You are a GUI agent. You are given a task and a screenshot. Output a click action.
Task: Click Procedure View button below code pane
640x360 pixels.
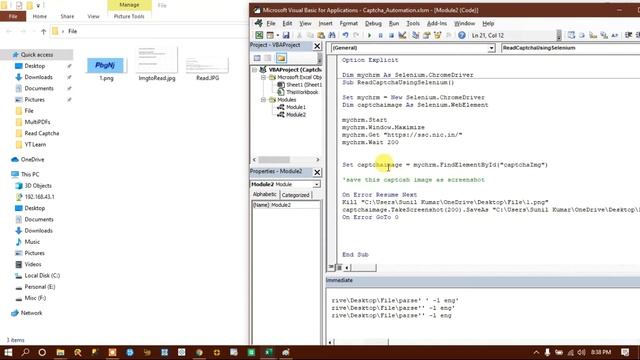pyautogui.click(x=331, y=267)
